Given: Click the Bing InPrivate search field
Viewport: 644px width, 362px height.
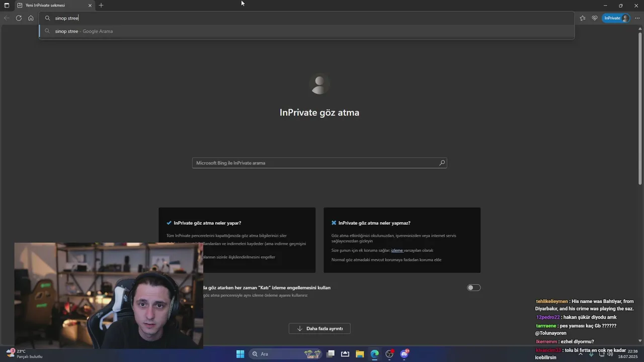Looking at the screenshot, I should (x=319, y=163).
